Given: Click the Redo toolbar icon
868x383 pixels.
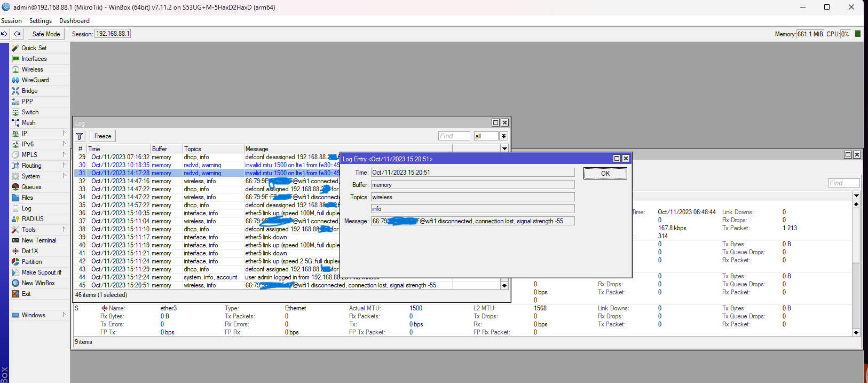Looking at the screenshot, I should pos(18,34).
